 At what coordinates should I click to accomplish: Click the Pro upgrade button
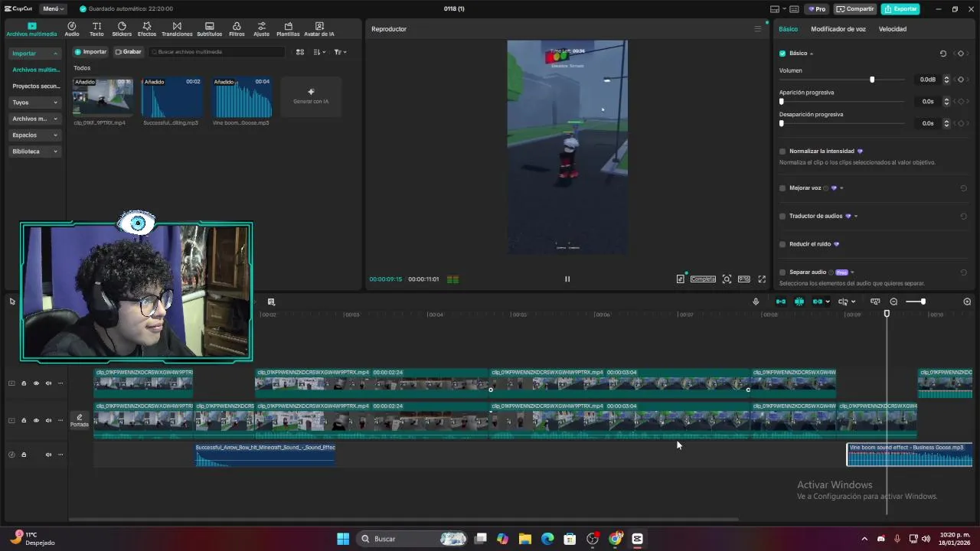816,9
